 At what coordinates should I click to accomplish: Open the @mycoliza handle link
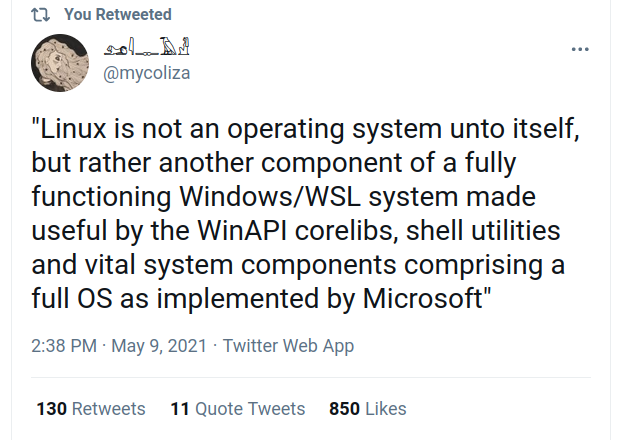(147, 73)
